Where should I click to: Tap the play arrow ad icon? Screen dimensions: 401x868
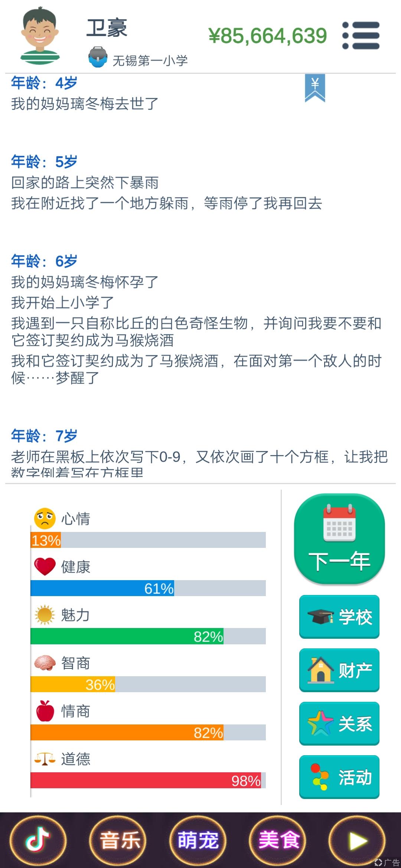[358, 840]
